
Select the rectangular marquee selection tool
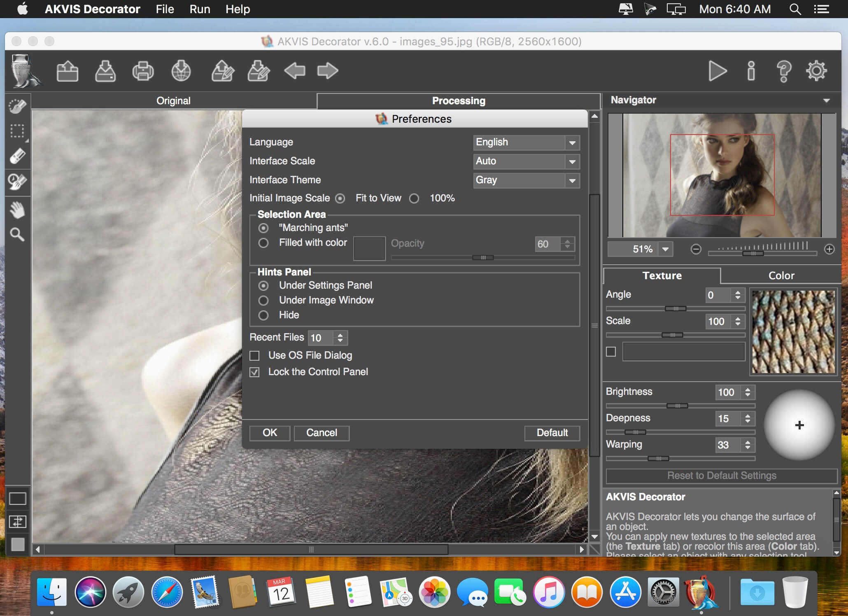17,131
